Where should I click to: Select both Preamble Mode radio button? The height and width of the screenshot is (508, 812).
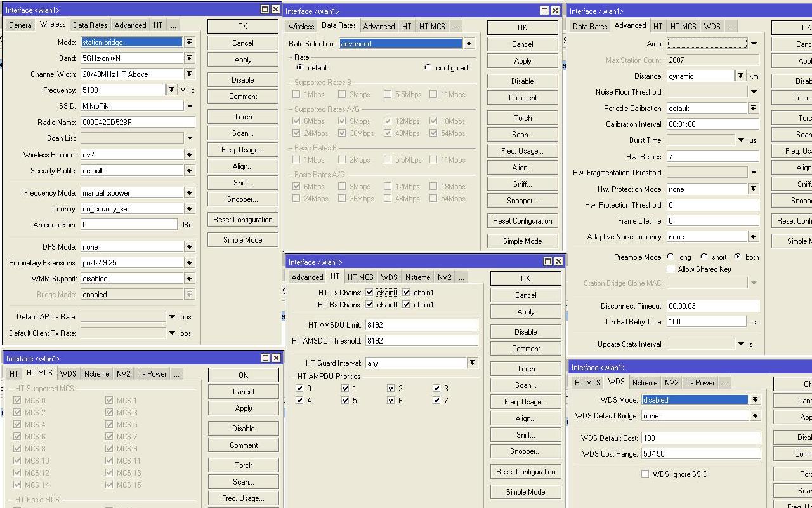[x=737, y=257]
